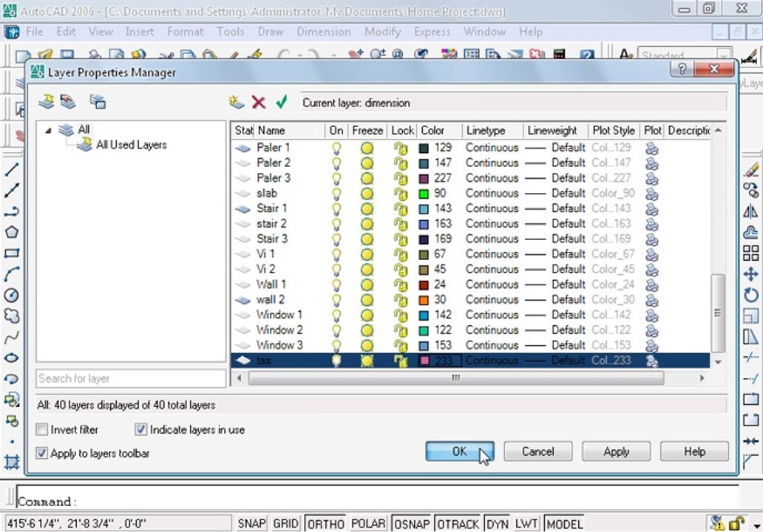Select the All Used Layers filter
This screenshot has height=532, width=763.
pyautogui.click(x=131, y=144)
